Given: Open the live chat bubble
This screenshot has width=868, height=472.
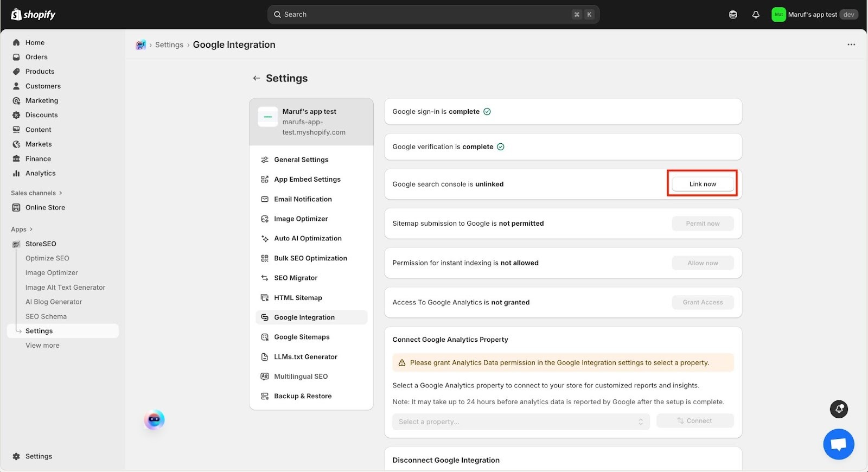Looking at the screenshot, I should (x=839, y=444).
